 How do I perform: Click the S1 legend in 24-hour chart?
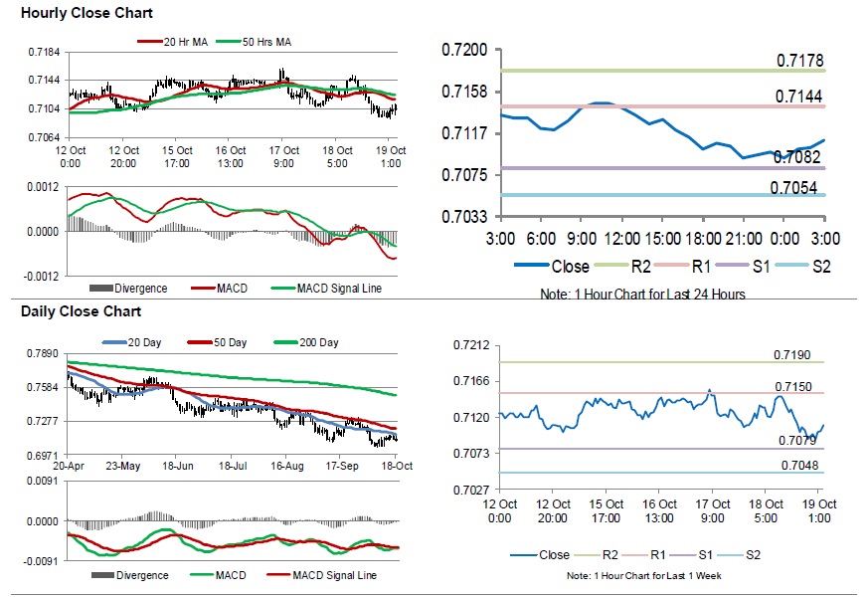743,266
